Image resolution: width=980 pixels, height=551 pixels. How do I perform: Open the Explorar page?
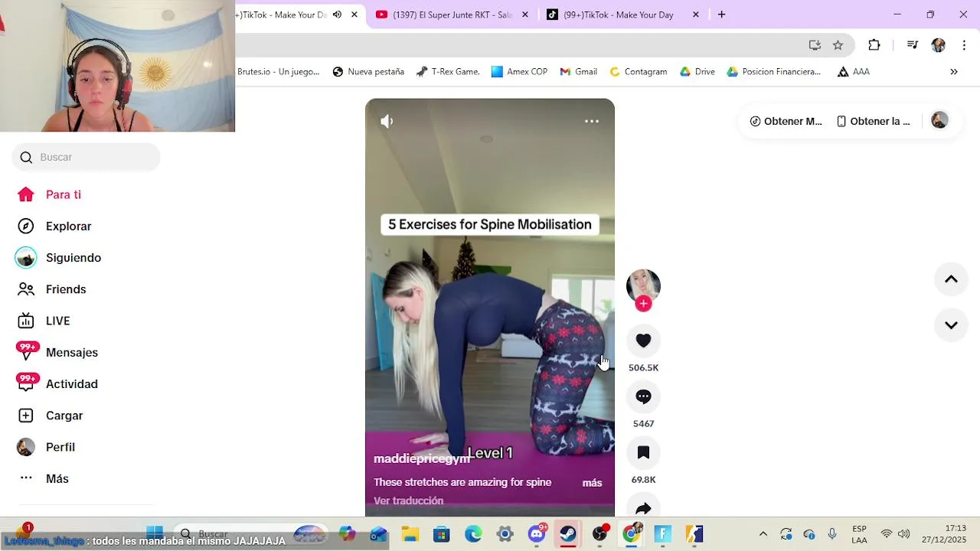54,226
